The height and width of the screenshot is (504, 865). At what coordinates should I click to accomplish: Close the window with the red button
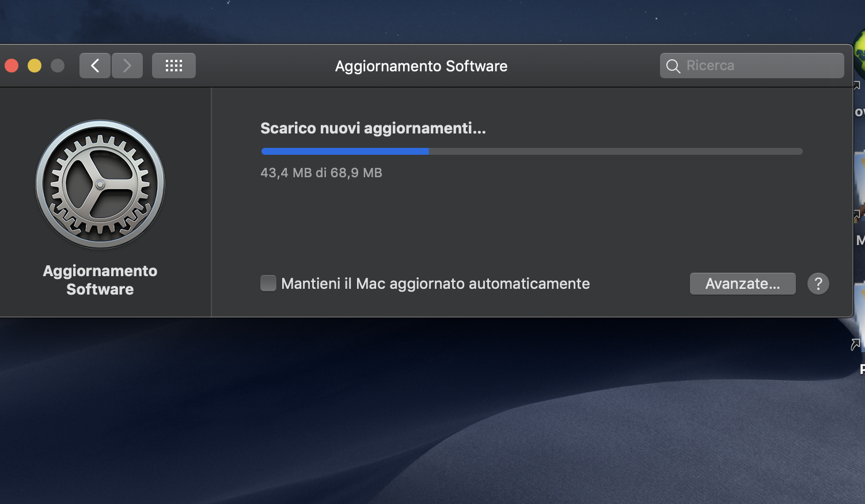click(x=12, y=66)
